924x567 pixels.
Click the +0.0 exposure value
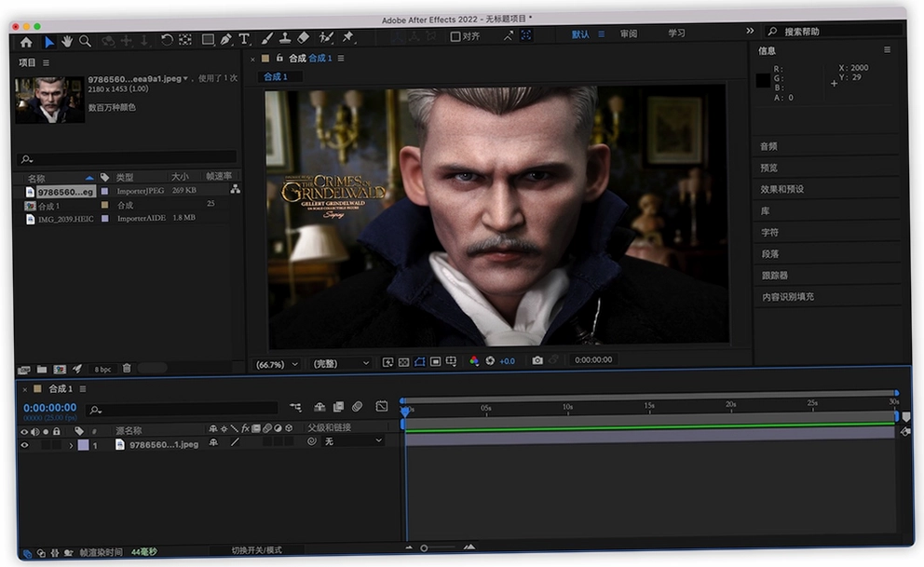pos(508,361)
